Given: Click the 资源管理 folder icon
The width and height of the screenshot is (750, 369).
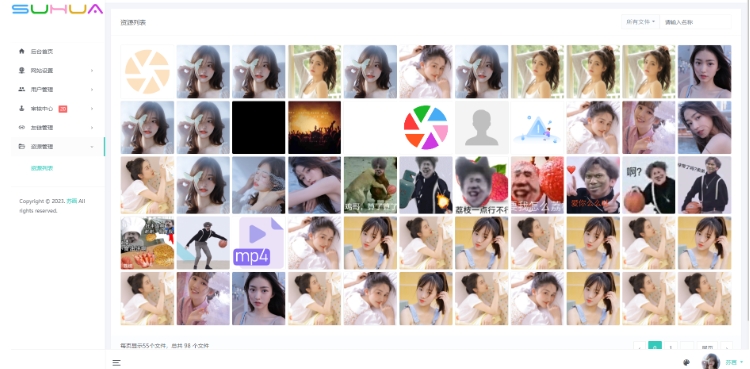Looking at the screenshot, I should [x=22, y=146].
